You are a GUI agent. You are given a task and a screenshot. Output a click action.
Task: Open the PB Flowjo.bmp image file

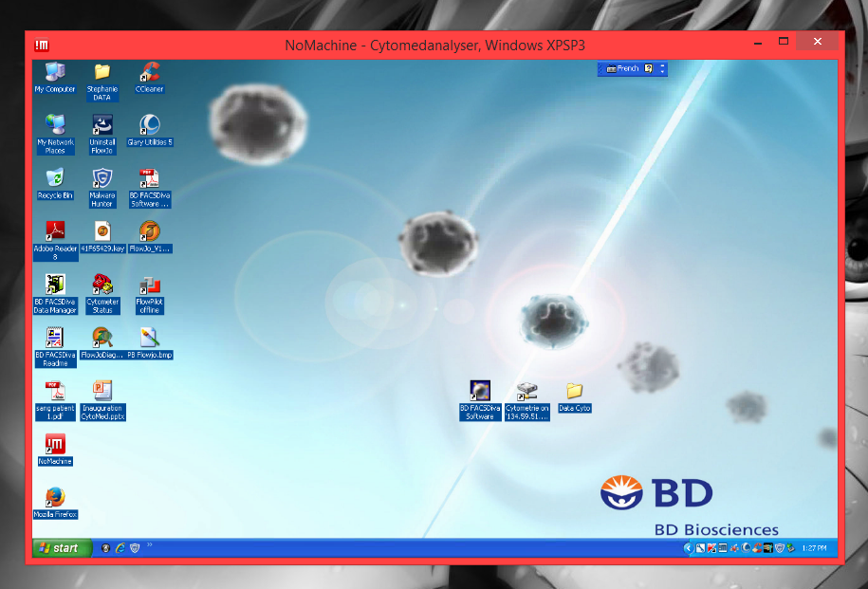coord(150,343)
